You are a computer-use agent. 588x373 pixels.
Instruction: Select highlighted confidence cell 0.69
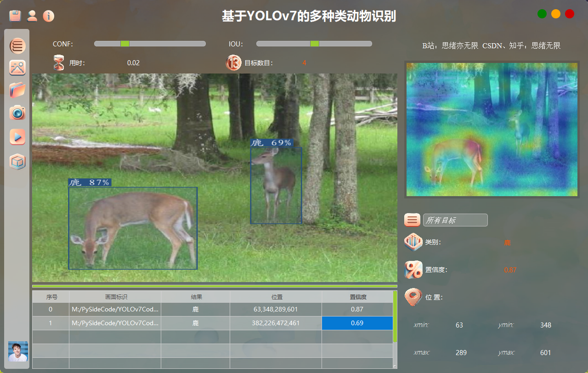(x=357, y=323)
